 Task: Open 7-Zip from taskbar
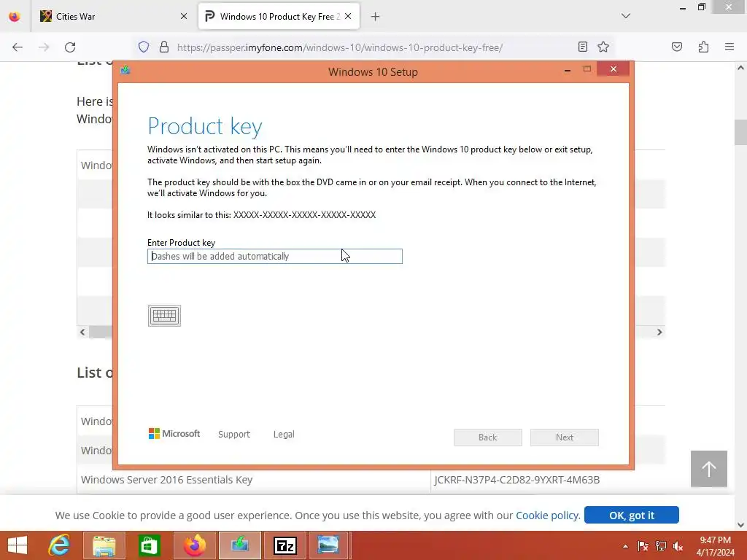(x=285, y=545)
